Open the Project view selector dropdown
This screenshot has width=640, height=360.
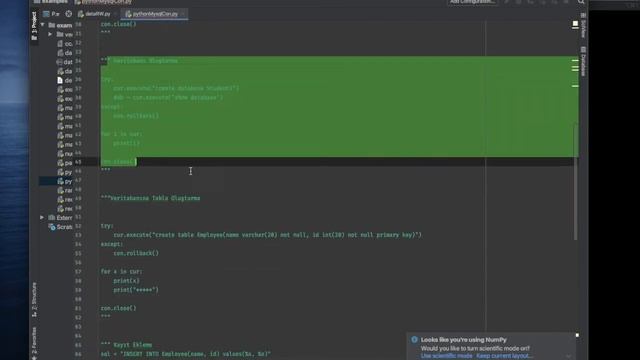[x=51, y=14]
